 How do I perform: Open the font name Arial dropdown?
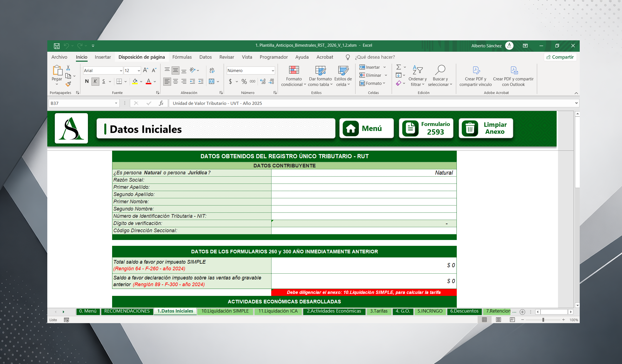click(121, 71)
